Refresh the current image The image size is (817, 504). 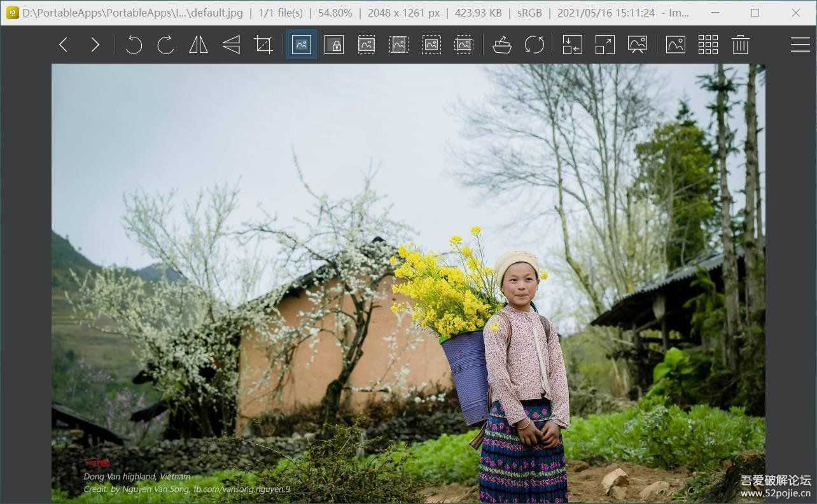pos(535,45)
